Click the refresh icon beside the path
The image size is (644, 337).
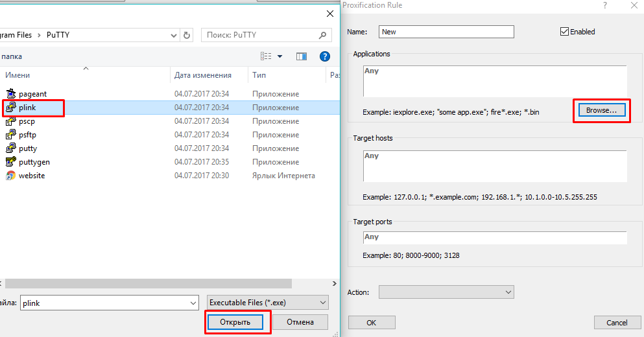click(187, 35)
